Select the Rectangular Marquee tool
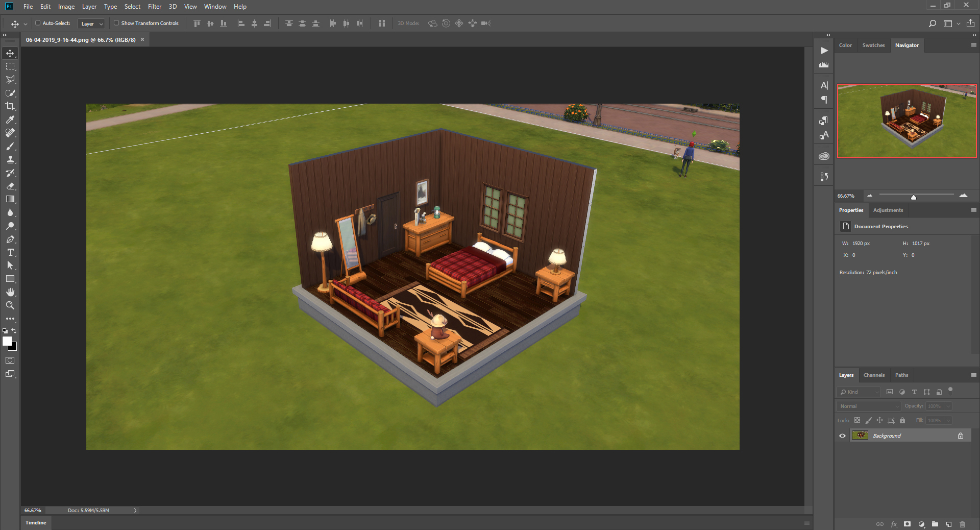 pos(10,66)
